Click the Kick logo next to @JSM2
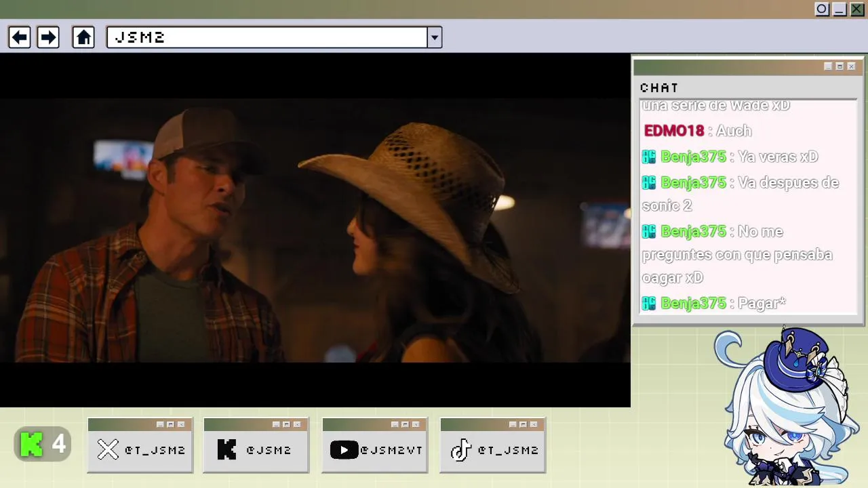868x488 pixels. [226, 450]
